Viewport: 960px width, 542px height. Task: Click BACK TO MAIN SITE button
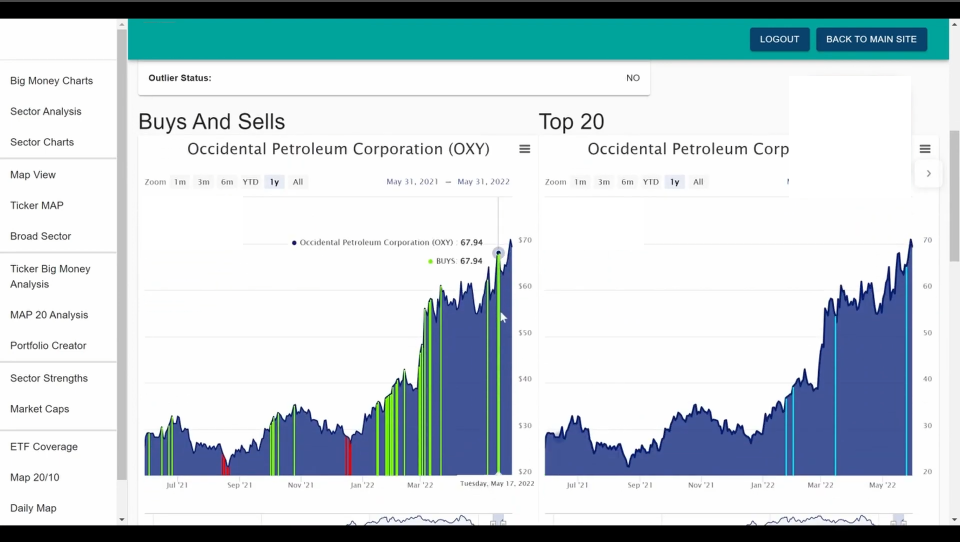[871, 39]
